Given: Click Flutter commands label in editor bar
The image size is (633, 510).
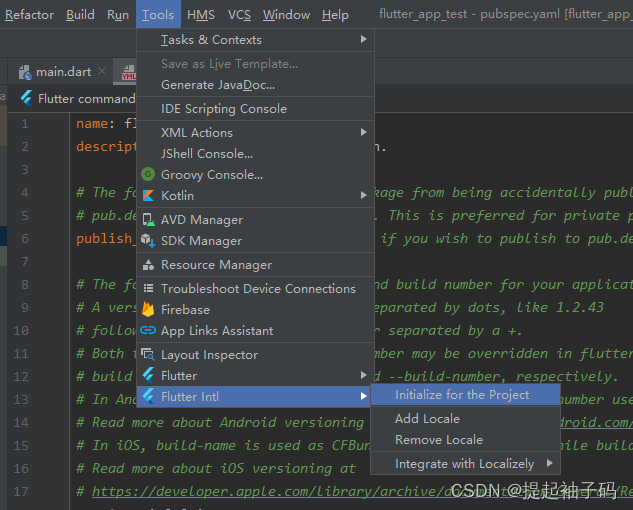Looking at the screenshot, I should 86,99.
